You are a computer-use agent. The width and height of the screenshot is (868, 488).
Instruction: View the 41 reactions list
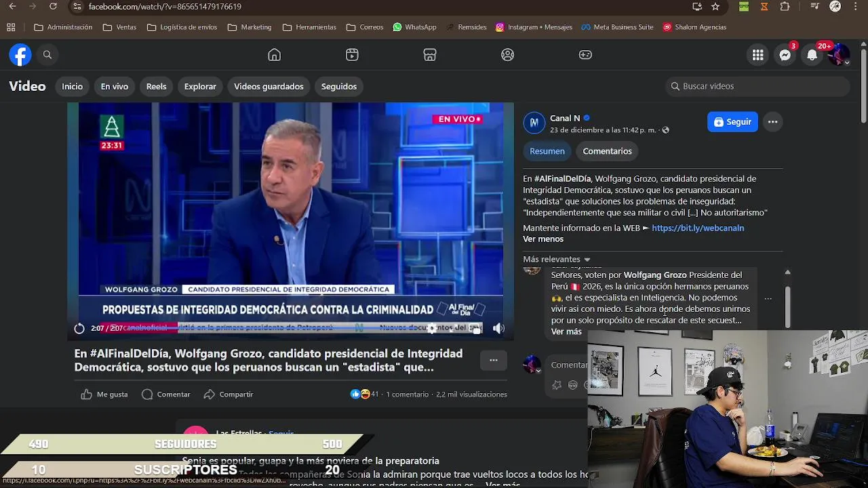(365, 394)
